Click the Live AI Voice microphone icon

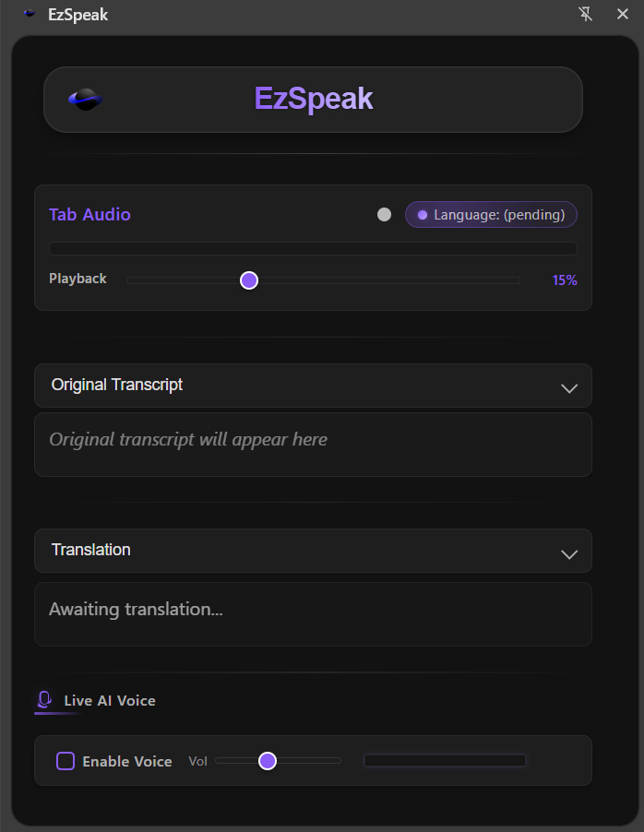[44, 700]
